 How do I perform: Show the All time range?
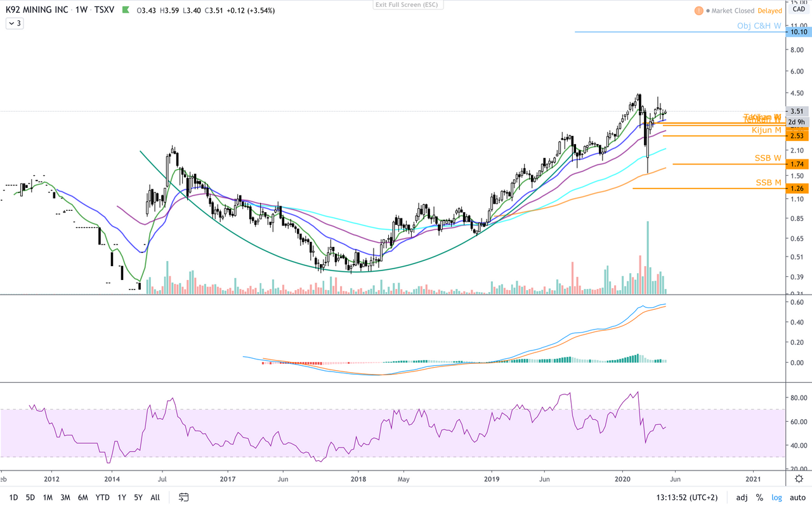coord(155,497)
